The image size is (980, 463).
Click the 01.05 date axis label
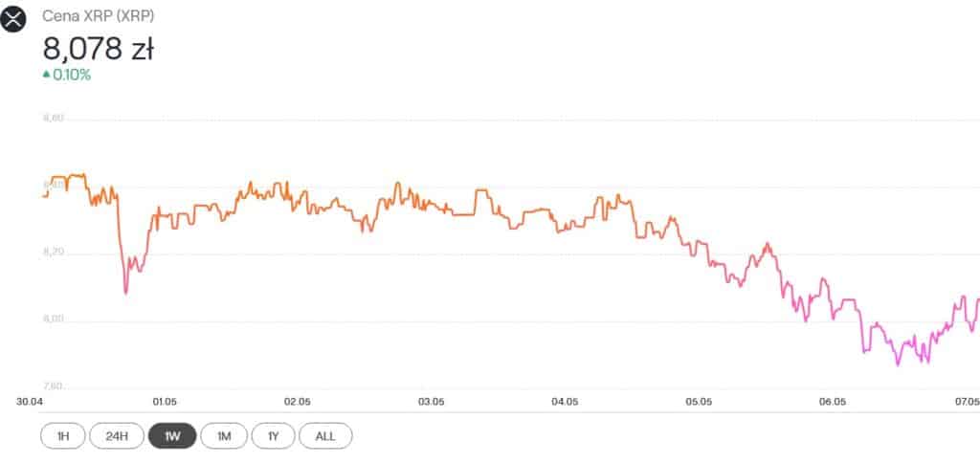tap(164, 401)
